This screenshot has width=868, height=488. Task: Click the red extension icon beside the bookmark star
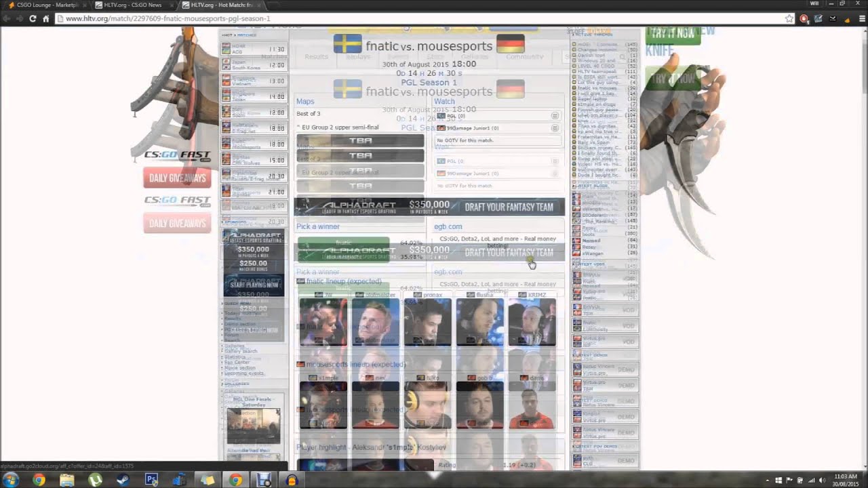[x=804, y=19]
